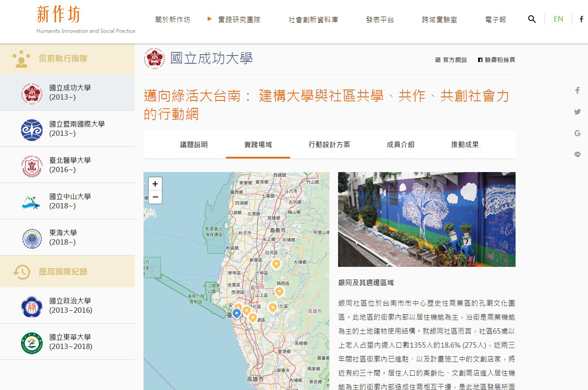Click the 國立成功大學 emblem beside the page title
This screenshot has width=588, height=390.
click(155, 59)
